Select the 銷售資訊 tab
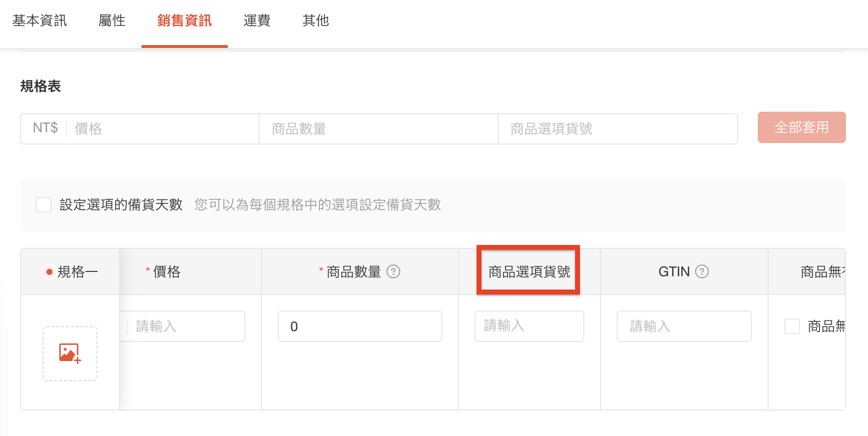Viewport: 868px width, 436px height. click(184, 21)
